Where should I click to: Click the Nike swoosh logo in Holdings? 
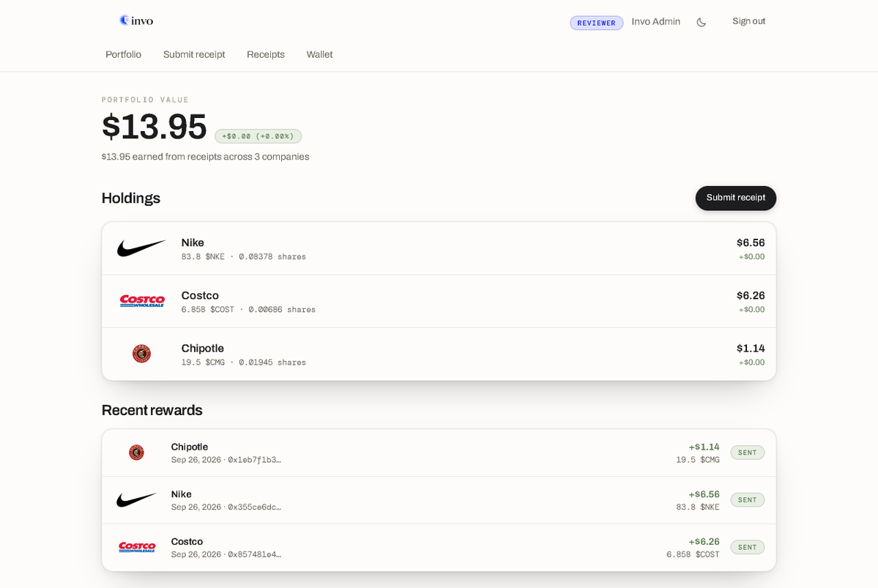click(x=141, y=248)
